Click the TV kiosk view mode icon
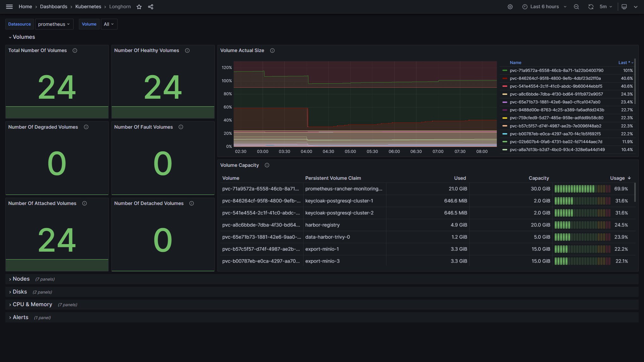Viewport: 644px width, 362px height. [x=624, y=7]
